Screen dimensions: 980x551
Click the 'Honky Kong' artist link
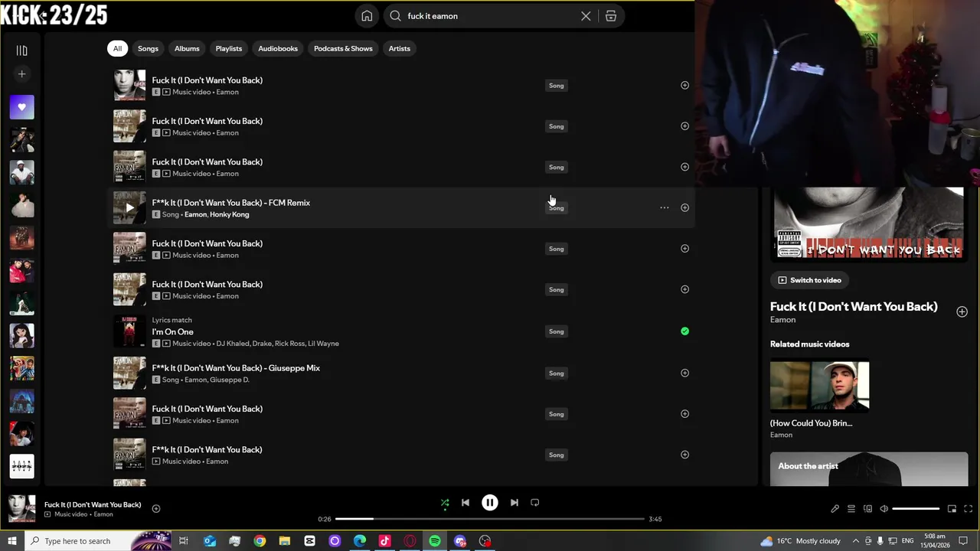pyautogui.click(x=230, y=214)
